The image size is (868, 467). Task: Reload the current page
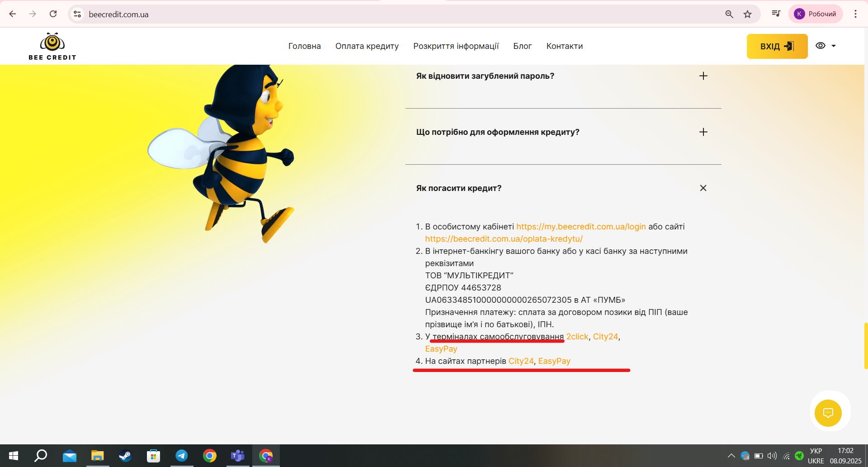[x=53, y=14]
